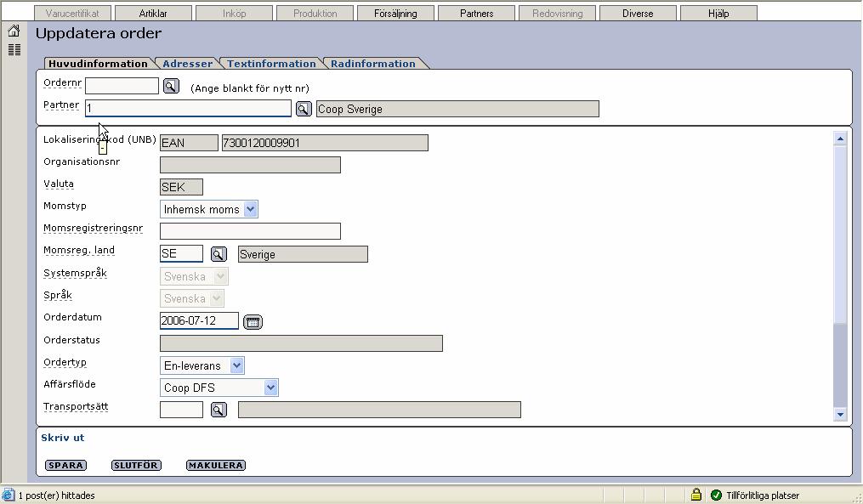Focus the Momsreg. land code field
Viewport: 863px width, 504px height.
pyautogui.click(x=181, y=253)
